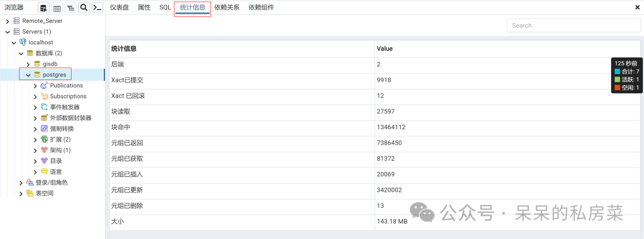Expand the gisdb database node

pos(29,64)
